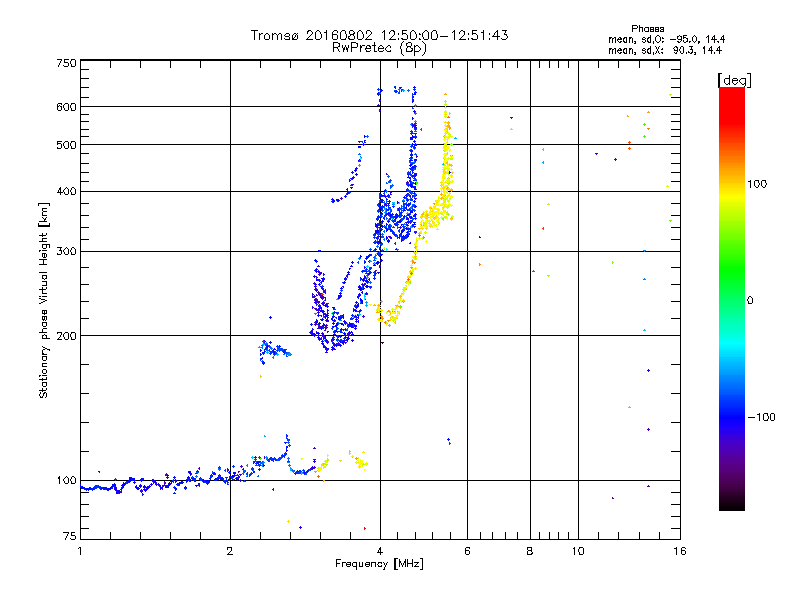Click the y-axis tick label '300'
This screenshot has height=600, width=800.
click(66, 252)
